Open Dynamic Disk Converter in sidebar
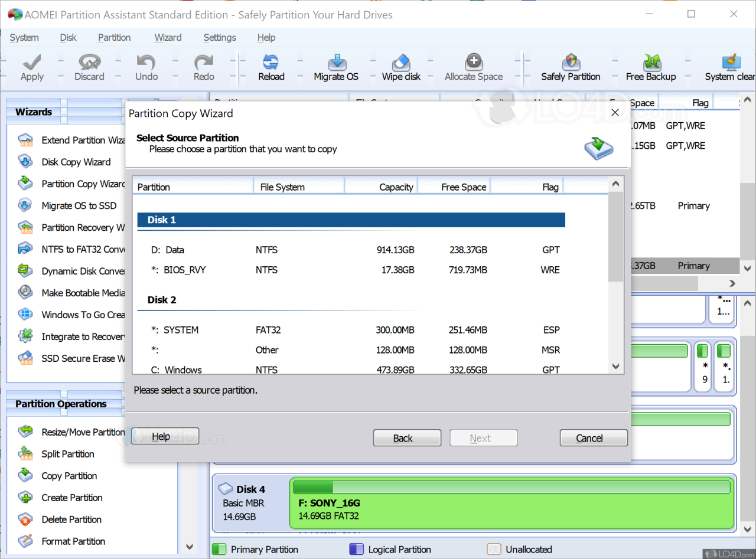The height and width of the screenshot is (559, 756). click(x=72, y=271)
